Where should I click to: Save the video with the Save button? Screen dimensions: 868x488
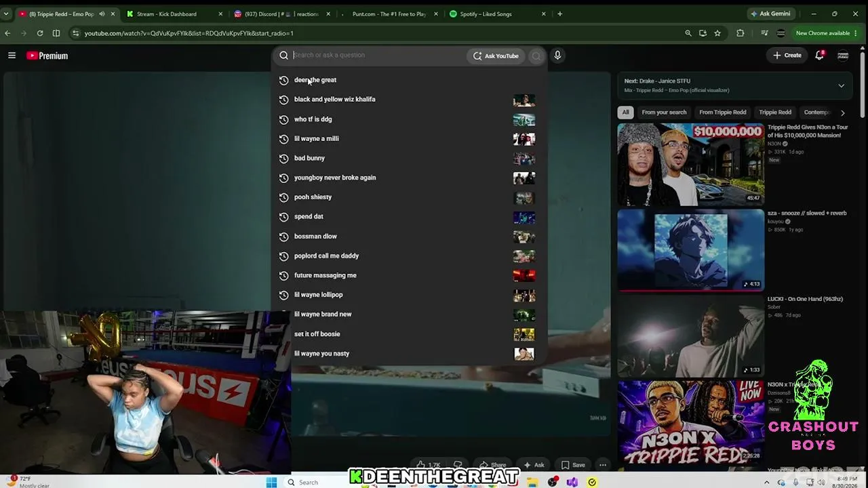(x=573, y=465)
